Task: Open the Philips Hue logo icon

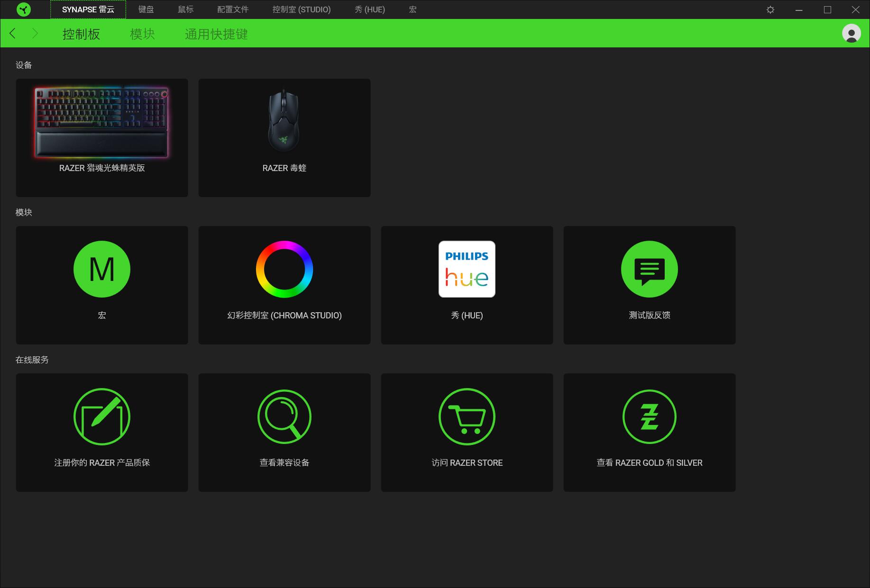Action: (x=467, y=269)
